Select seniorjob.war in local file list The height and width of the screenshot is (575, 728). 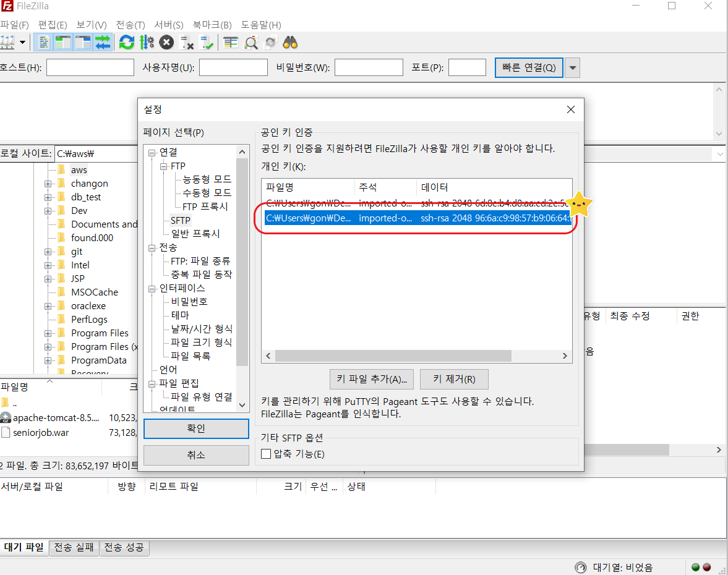click(41, 433)
